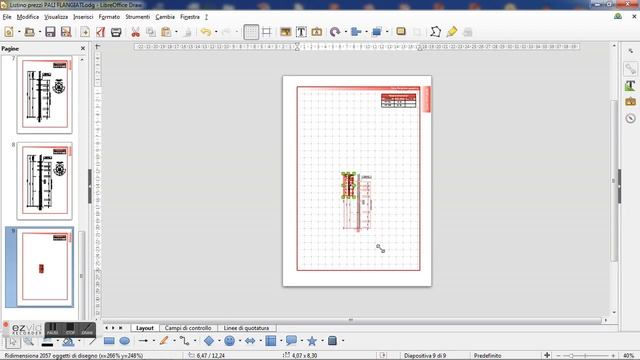Image resolution: width=640 pixels, height=360 pixels.
Task: Click the fit slide to window icon
Action: tap(547, 356)
